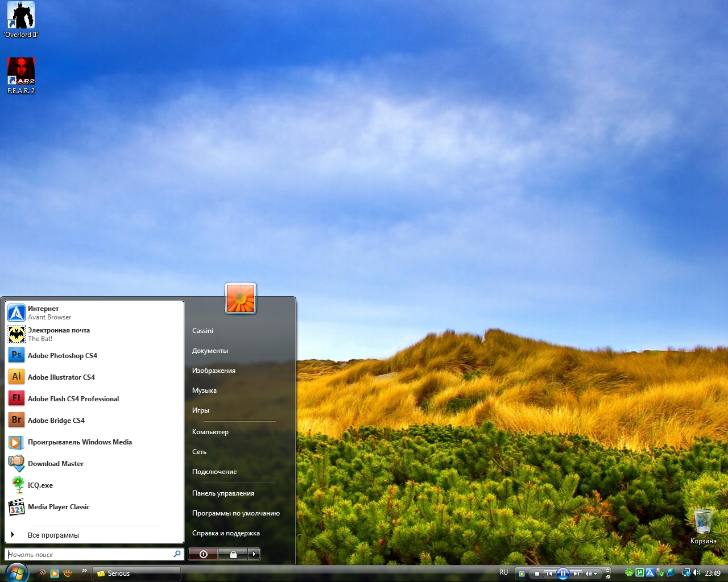This screenshot has width=728, height=582.
Task: Launch The Bat! email entry
Action: [94, 334]
